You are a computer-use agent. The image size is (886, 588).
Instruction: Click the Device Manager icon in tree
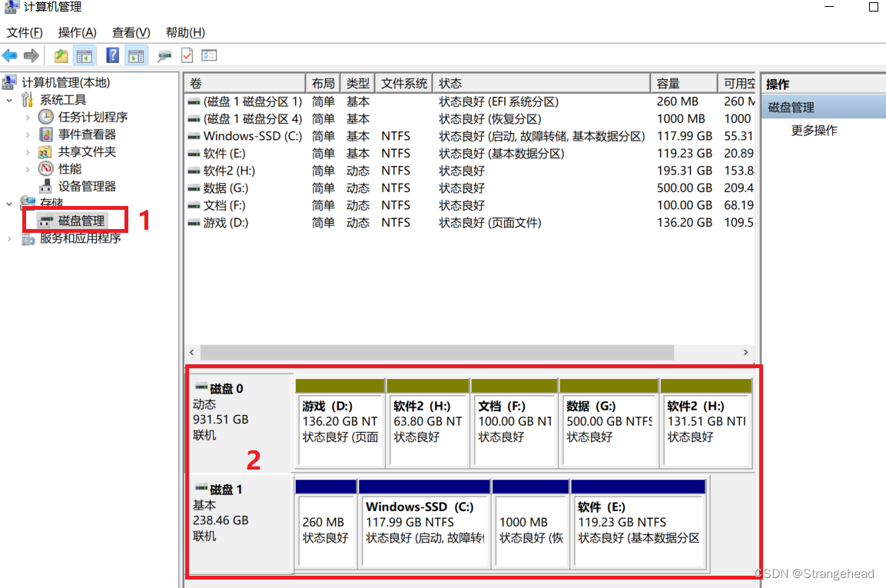point(46,186)
